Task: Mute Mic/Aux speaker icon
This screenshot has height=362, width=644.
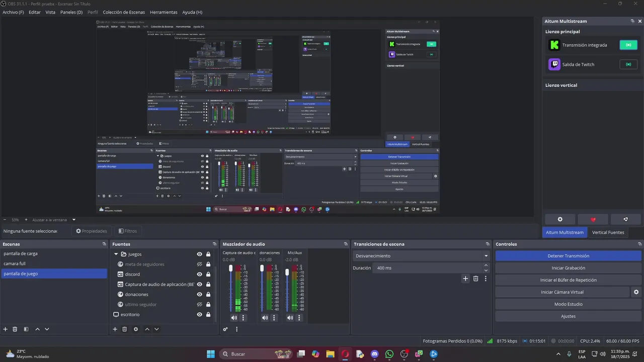Action: click(290, 318)
